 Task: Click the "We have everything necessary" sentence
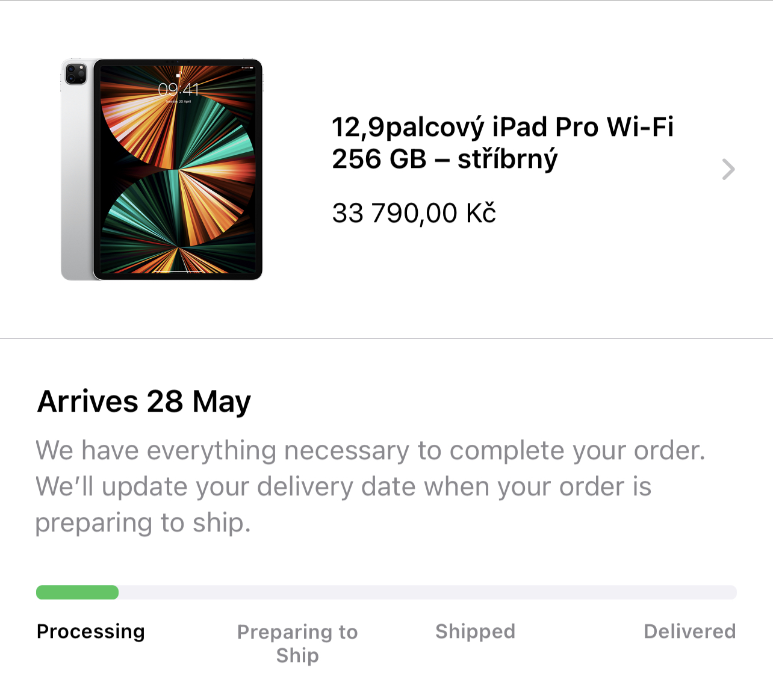point(370,450)
